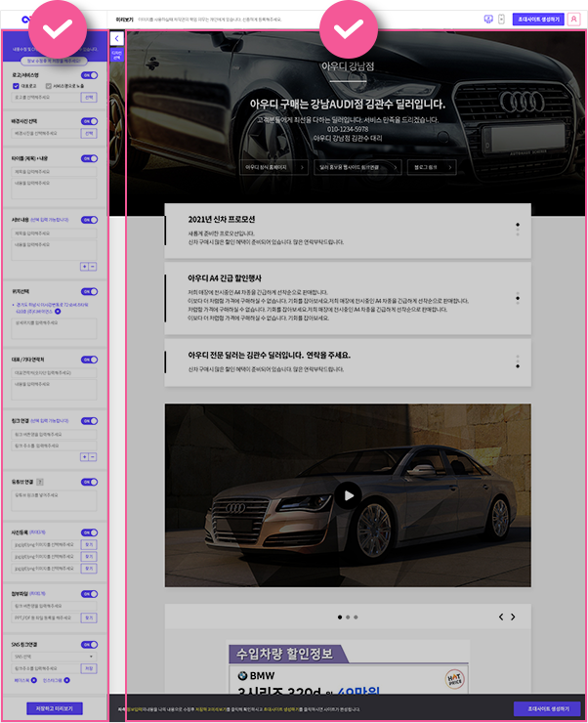Click the content textarea under 타이틀
This screenshot has width=588, height=723.
tap(55, 189)
